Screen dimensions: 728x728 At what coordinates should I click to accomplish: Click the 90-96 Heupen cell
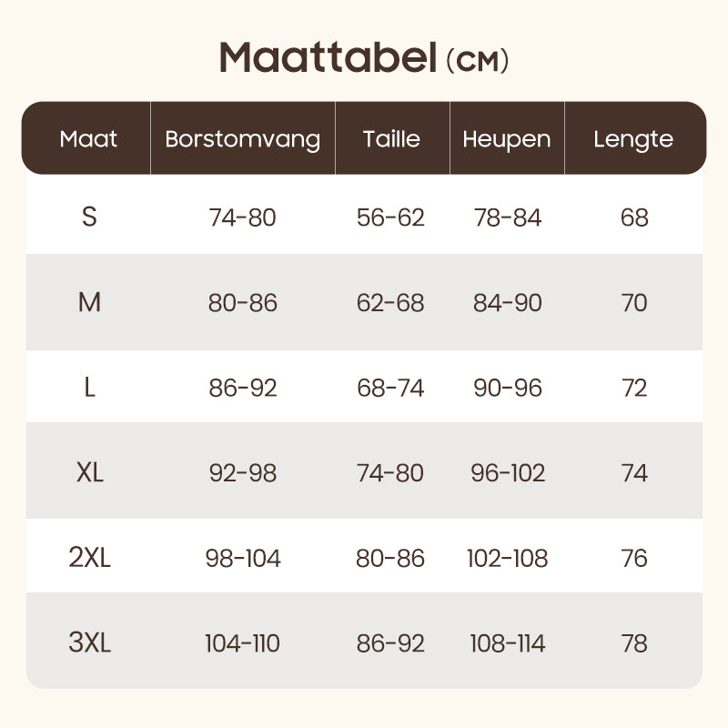point(507,388)
